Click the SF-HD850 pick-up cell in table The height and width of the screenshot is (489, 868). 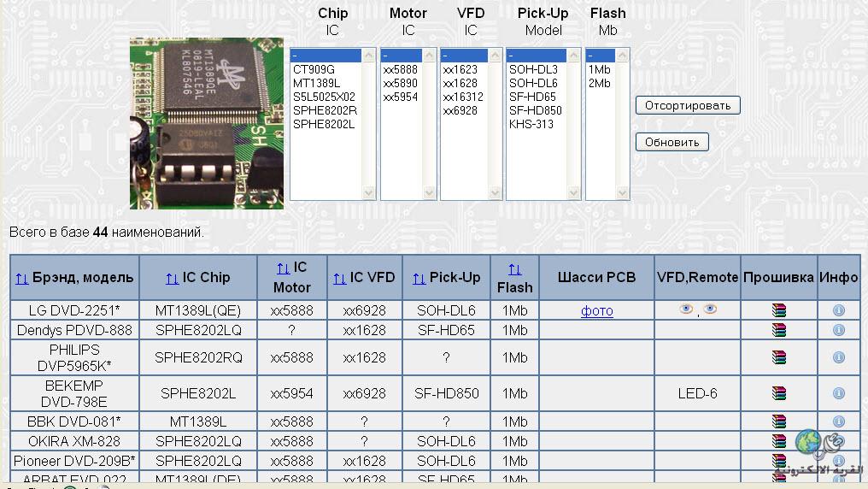coord(446,394)
